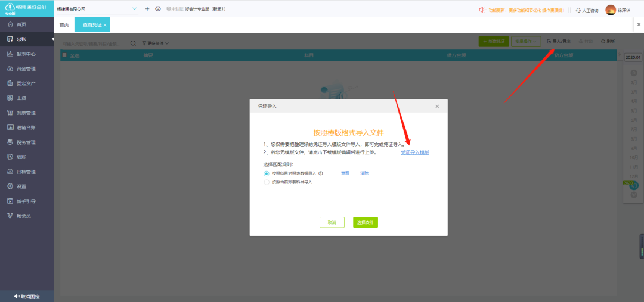This screenshot has width=644, height=302.
Task: Switch to the 首页 tab
Action: pyautogui.click(x=64, y=25)
